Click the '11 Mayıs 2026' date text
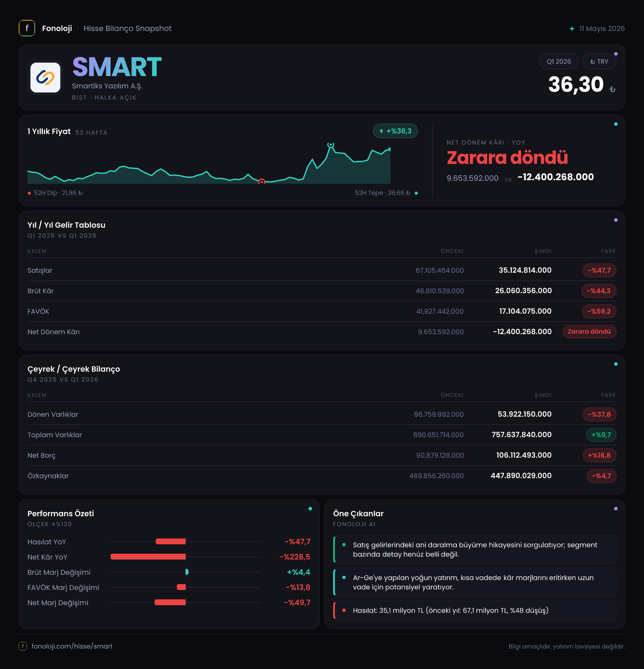Screen dimensions: 644x669 [602, 29]
